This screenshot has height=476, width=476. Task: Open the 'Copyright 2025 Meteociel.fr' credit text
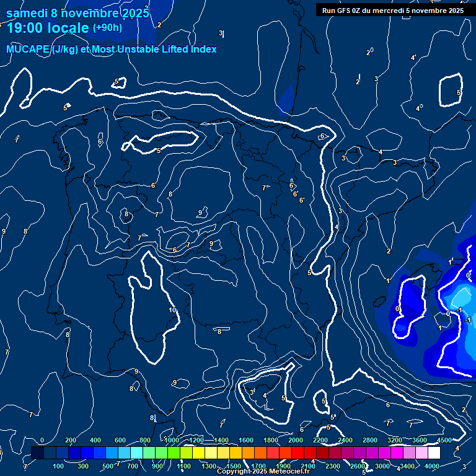coord(263,471)
